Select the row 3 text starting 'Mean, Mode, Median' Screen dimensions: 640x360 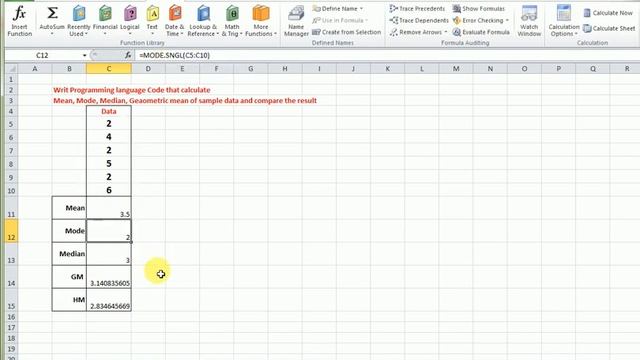click(185, 100)
